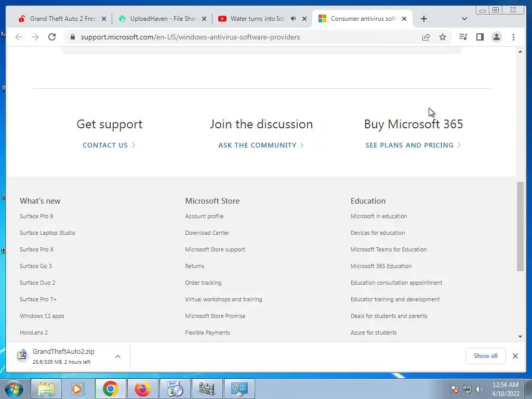Click the page vertical scrollbar thumb
Image resolution: width=532 pixels, height=399 pixels.
tap(520, 227)
